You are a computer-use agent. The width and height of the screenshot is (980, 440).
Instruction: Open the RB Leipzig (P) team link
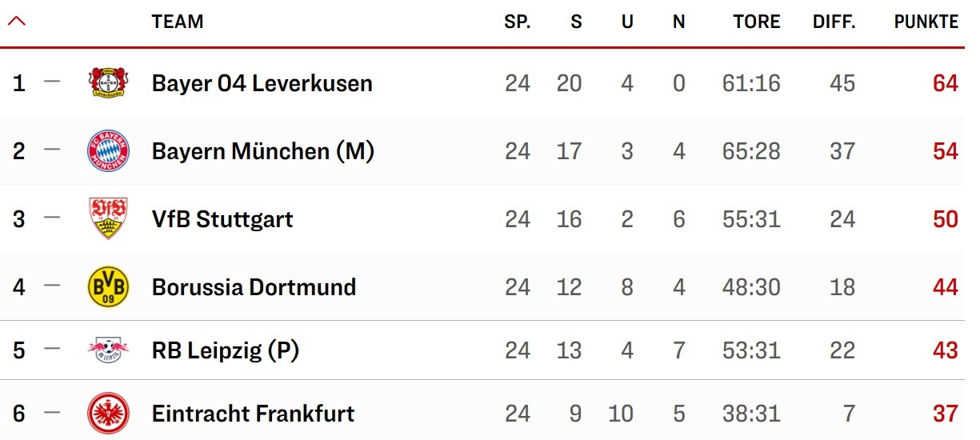(x=226, y=350)
